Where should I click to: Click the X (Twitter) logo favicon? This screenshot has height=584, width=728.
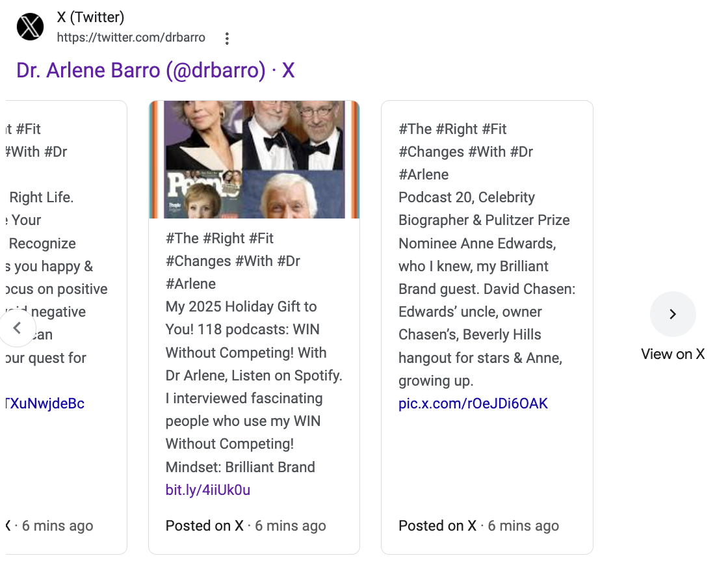pos(30,27)
